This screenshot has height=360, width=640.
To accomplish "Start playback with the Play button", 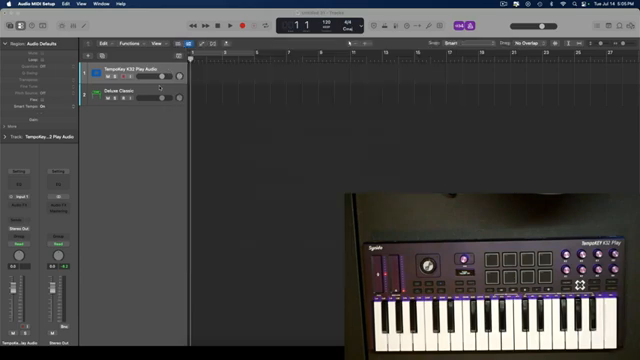I will click(x=230, y=26).
